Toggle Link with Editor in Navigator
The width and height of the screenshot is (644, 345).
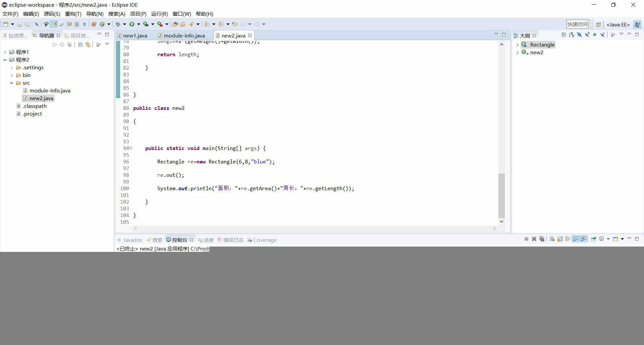[88, 45]
